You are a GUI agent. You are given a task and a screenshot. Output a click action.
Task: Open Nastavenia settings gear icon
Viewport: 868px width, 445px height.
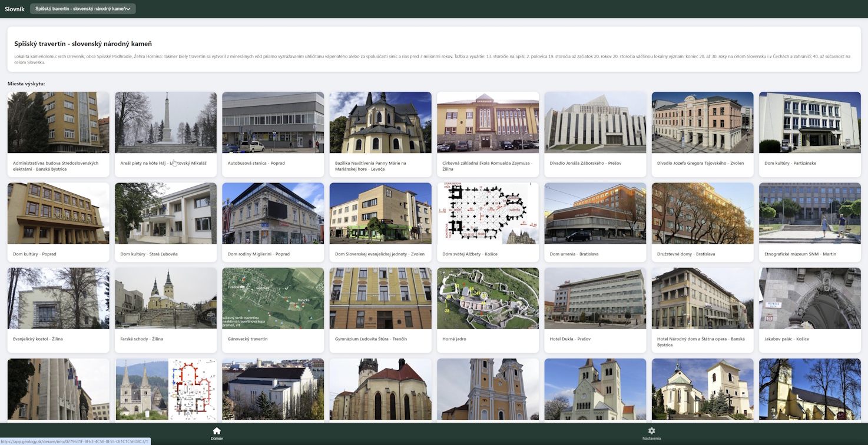tap(651, 431)
